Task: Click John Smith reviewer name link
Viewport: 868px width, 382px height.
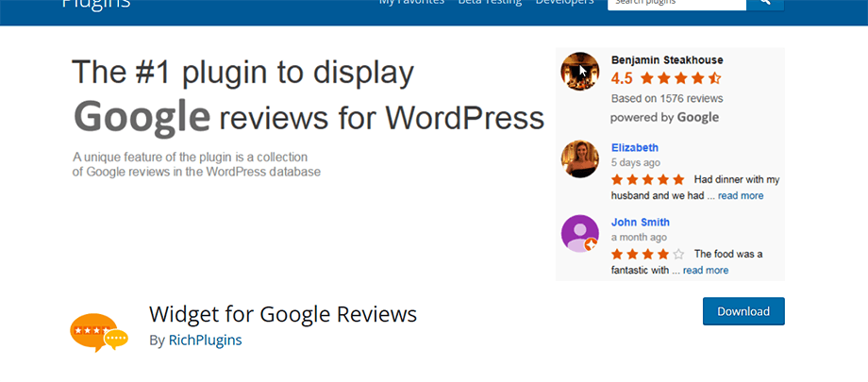Action: (641, 222)
